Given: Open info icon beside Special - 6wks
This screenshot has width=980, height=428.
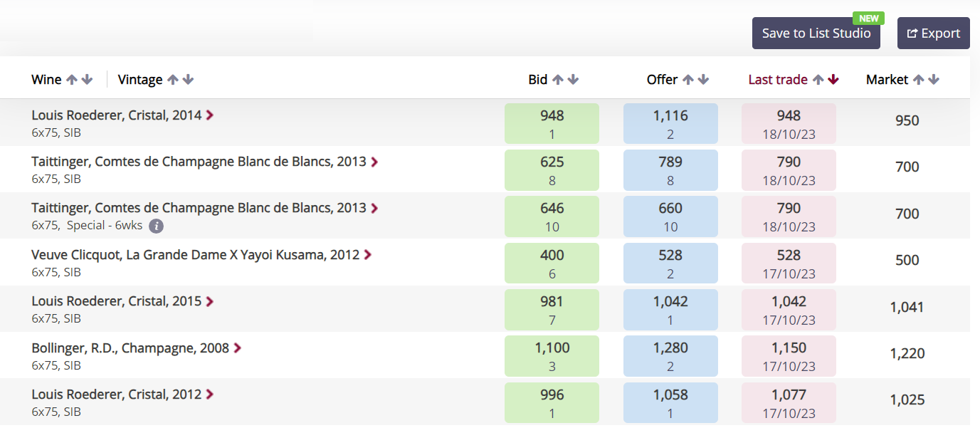Looking at the screenshot, I should 157,226.
